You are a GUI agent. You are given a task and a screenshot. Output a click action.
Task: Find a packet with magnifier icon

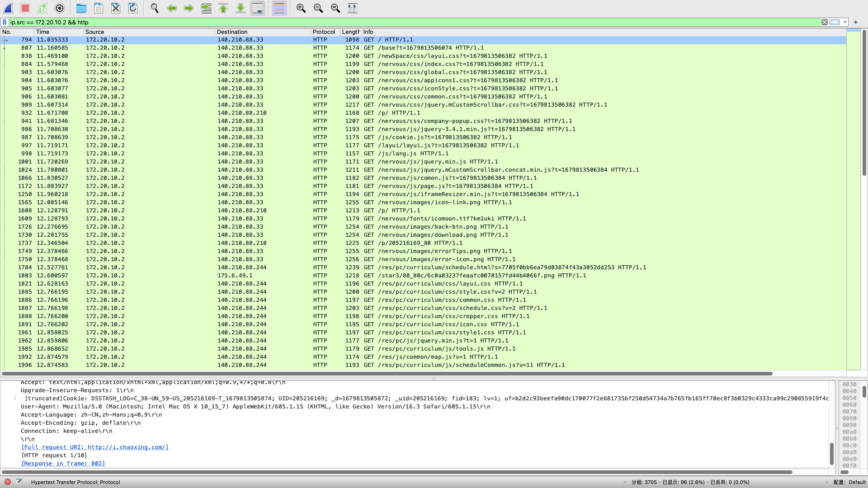(x=155, y=8)
